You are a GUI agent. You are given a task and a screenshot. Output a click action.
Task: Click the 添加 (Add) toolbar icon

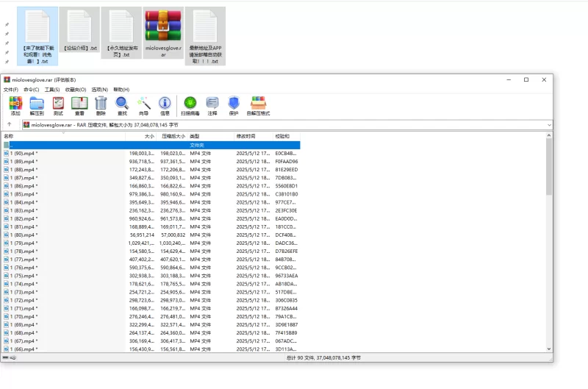coord(15,104)
